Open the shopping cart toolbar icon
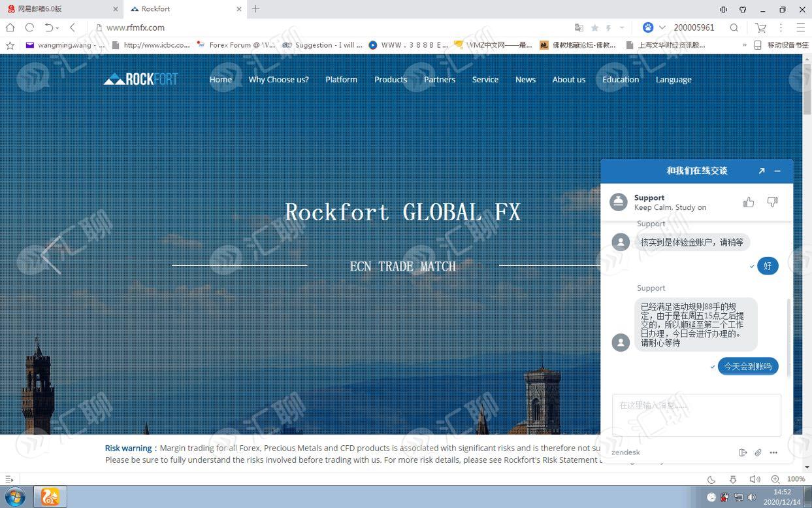812x508 pixels. tap(760, 27)
